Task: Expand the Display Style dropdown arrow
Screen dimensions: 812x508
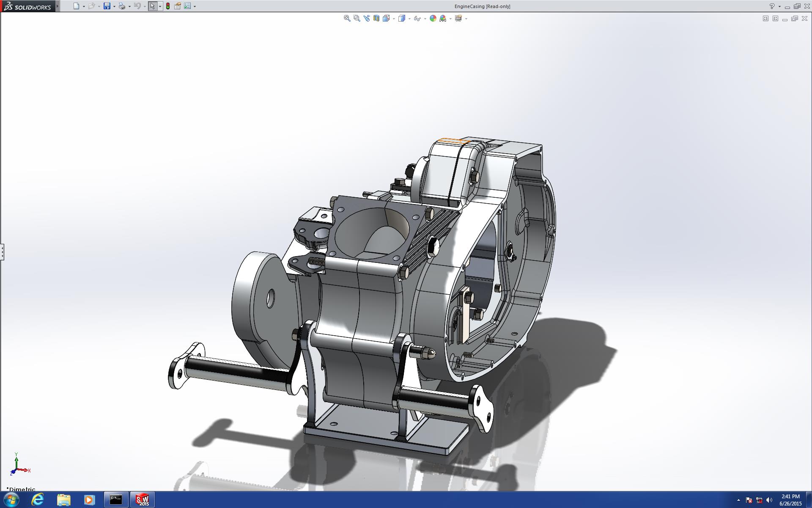Action: 409,19
